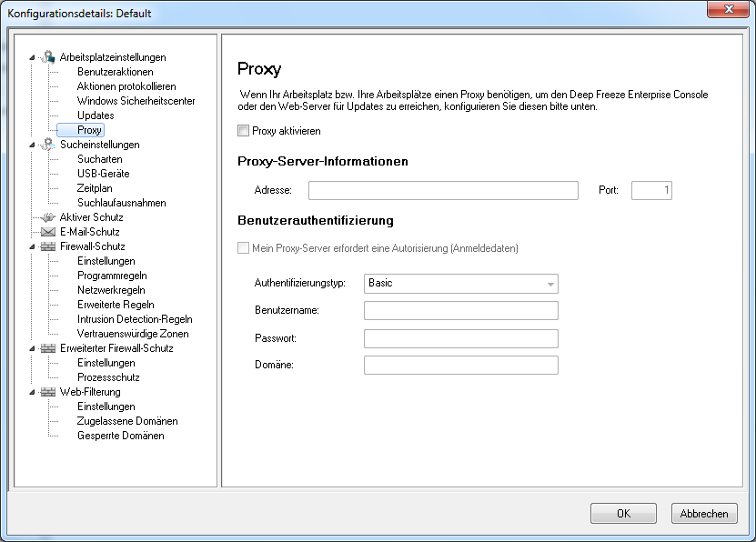Viewport: 756px width, 542px height.
Task: Select Windows Sicherheitscenter entry
Action: [x=136, y=101]
